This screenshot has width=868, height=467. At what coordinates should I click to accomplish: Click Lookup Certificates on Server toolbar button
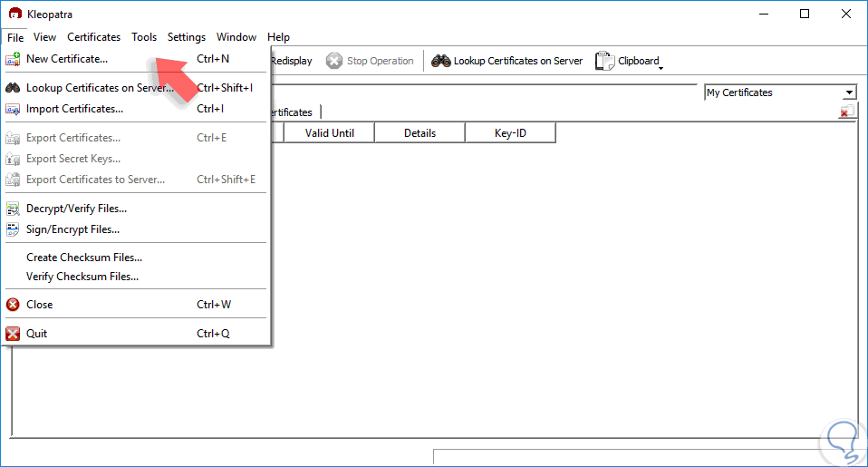tap(507, 61)
